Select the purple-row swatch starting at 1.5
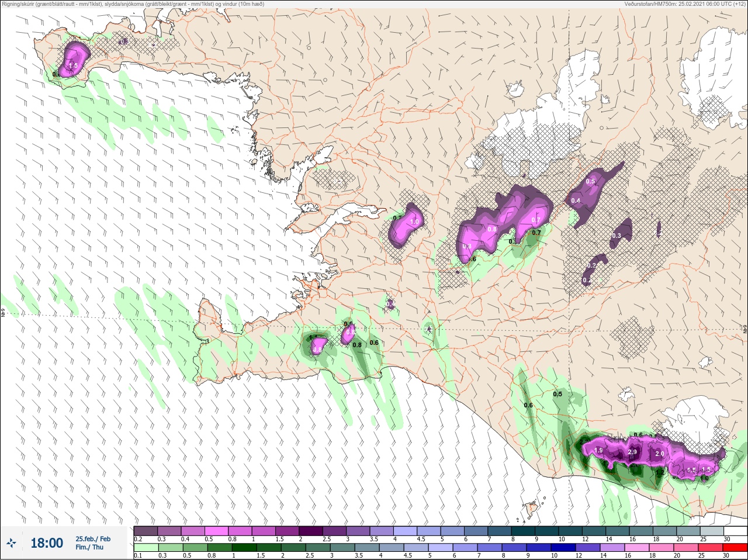Image resolution: width=748 pixels, height=560 pixels. tap(288, 531)
